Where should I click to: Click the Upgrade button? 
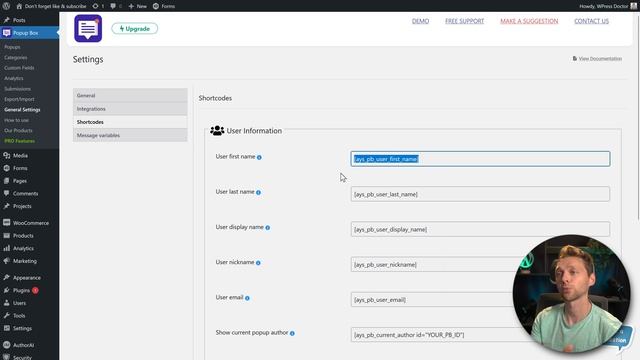[135, 29]
